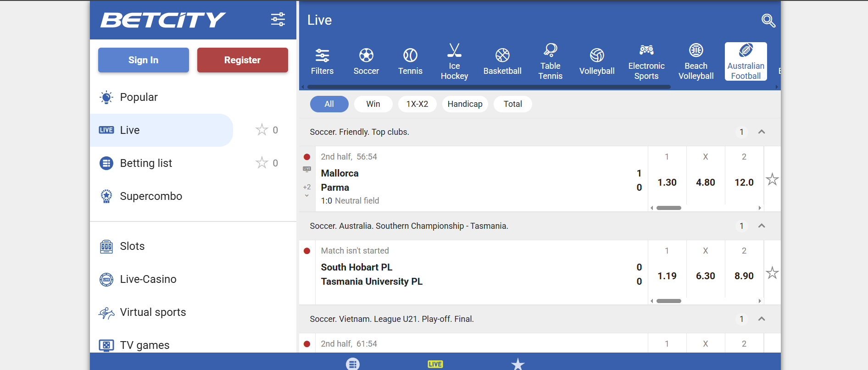This screenshot has height=370, width=868.
Task: Click the Sign In button
Action: point(144,60)
